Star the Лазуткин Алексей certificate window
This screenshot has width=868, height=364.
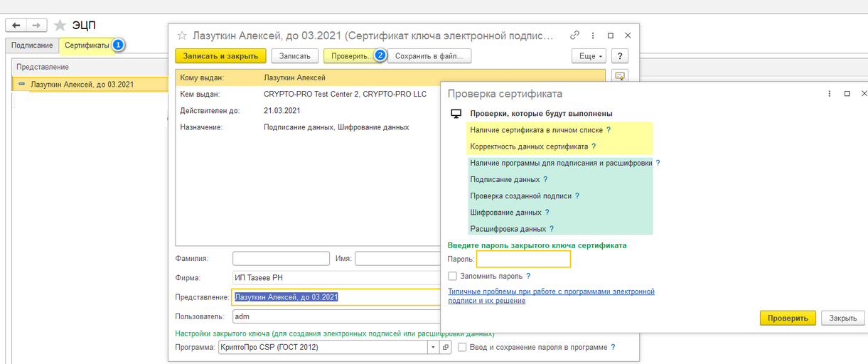(x=182, y=36)
